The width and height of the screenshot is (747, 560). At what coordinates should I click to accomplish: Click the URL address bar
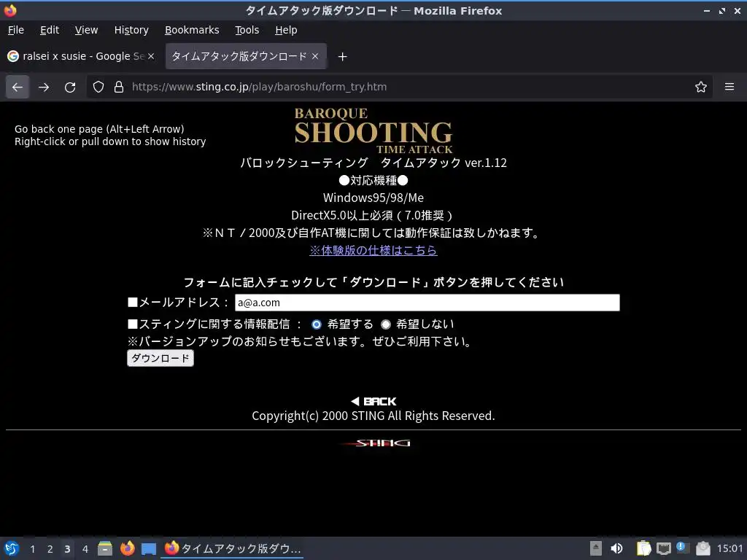click(x=400, y=87)
